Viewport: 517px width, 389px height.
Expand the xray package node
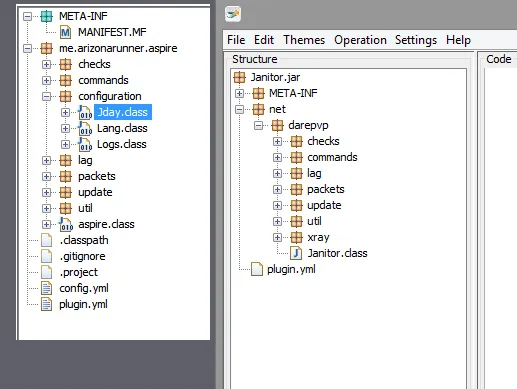pos(277,238)
